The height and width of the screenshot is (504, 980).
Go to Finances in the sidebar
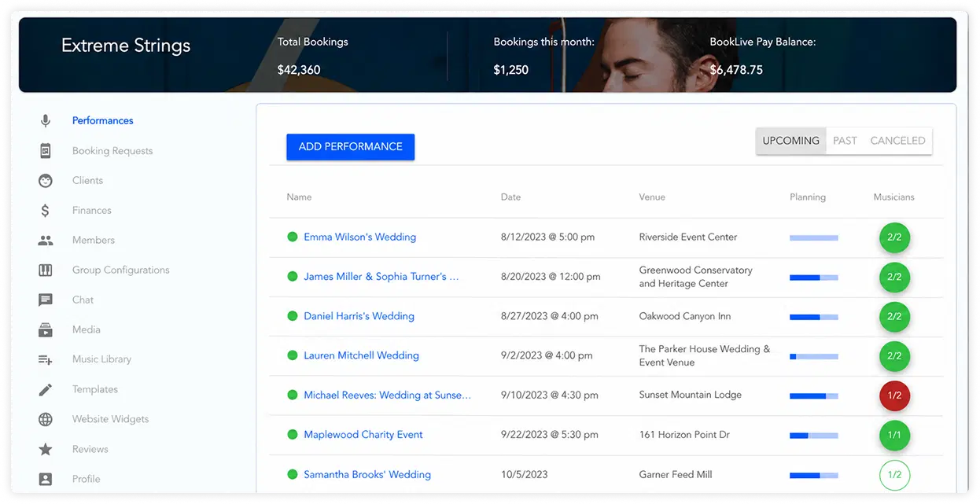92,211
